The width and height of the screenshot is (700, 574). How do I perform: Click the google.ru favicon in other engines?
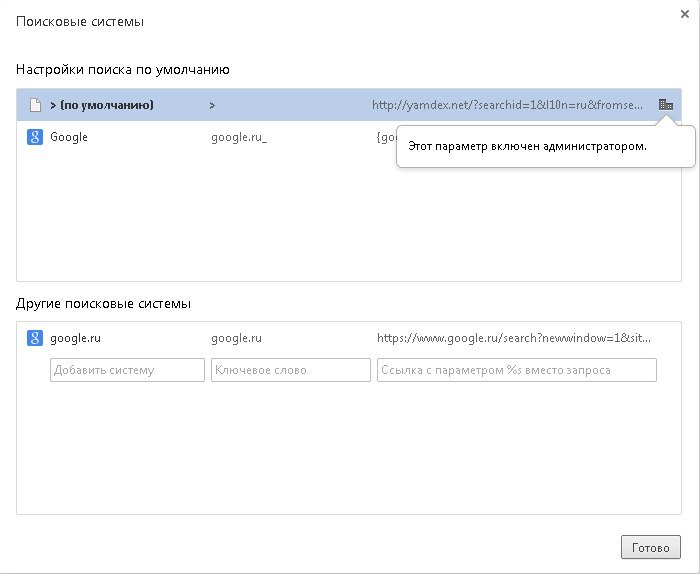click(x=33, y=338)
